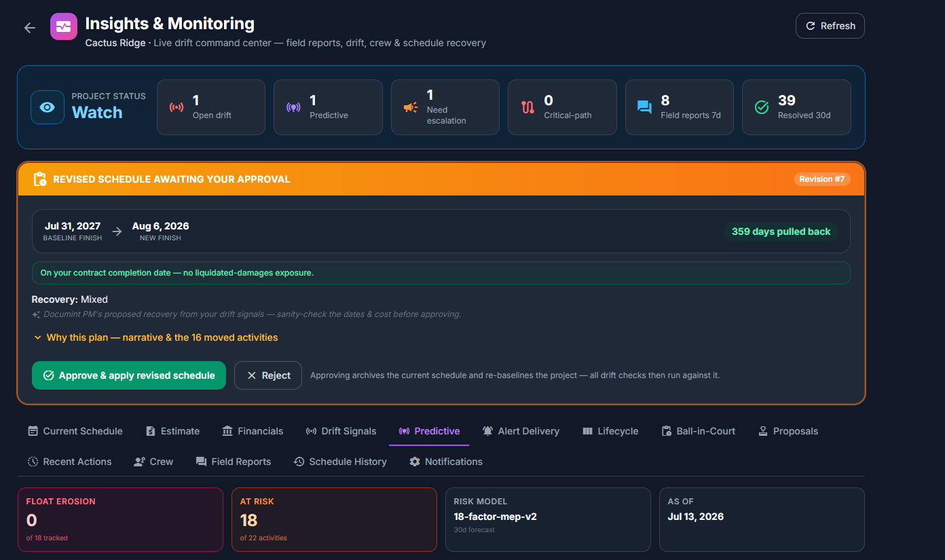The height and width of the screenshot is (560, 945).
Task: Click the Watch project status text
Action: click(x=97, y=113)
